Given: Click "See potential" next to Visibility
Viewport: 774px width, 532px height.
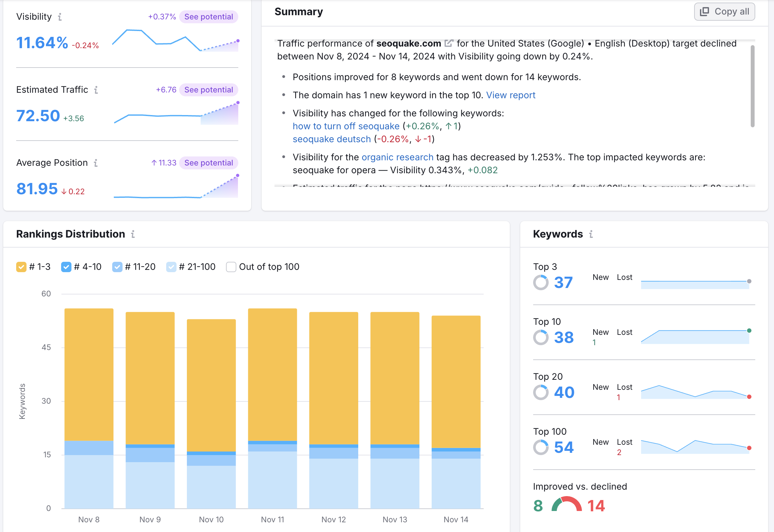Looking at the screenshot, I should coord(209,17).
